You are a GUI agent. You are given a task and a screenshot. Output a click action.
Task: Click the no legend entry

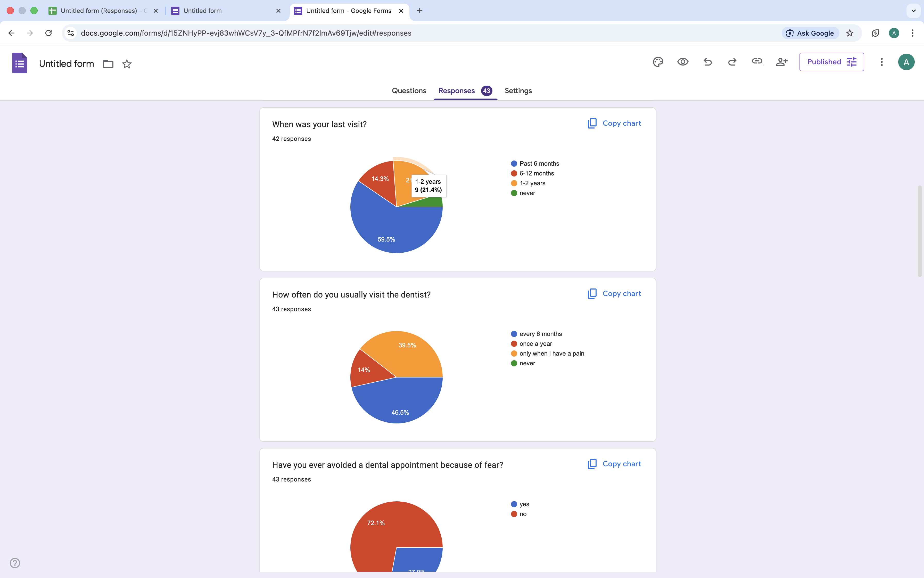pyautogui.click(x=518, y=514)
